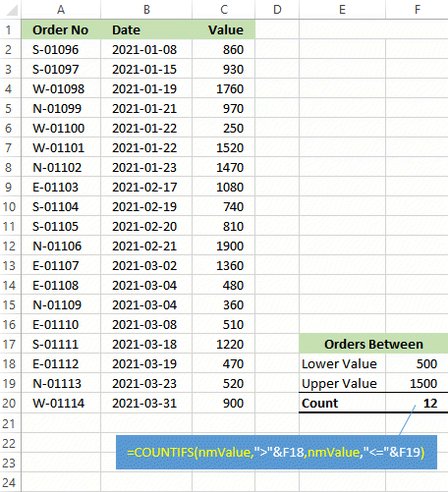Select order cell N-01113
This screenshot has height=492, width=448.
61,383
